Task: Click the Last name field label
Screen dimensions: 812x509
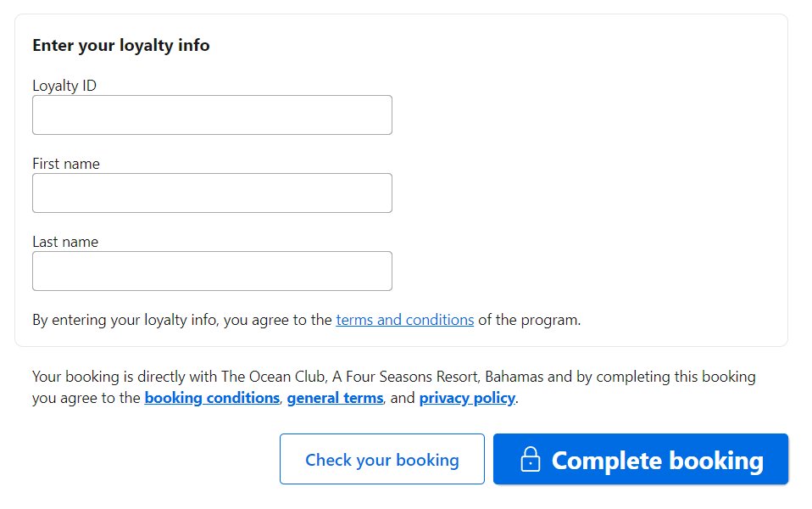Action: (x=65, y=242)
